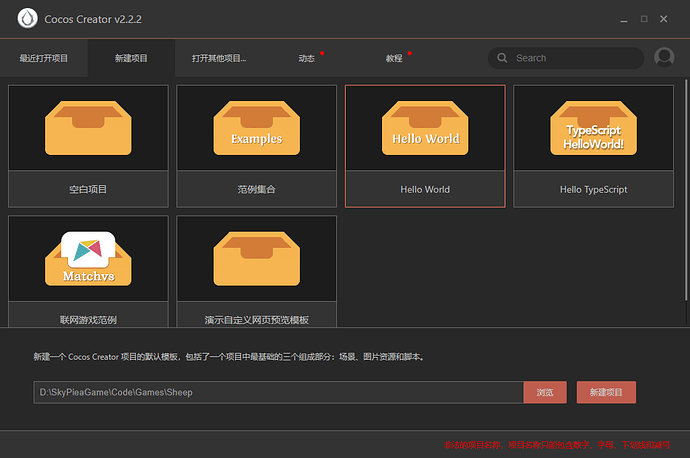Close the Cocos Creator window
The height and width of the screenshot is (458, 690).
664,19
